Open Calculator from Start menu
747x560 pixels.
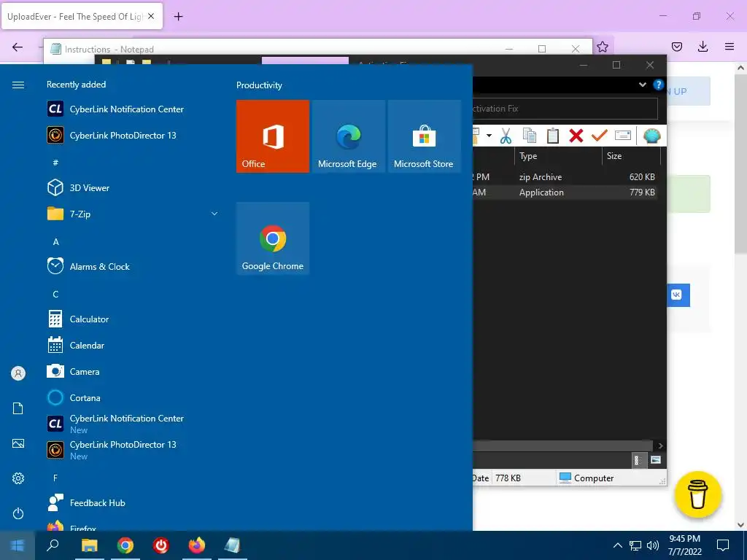coord(133,319)
